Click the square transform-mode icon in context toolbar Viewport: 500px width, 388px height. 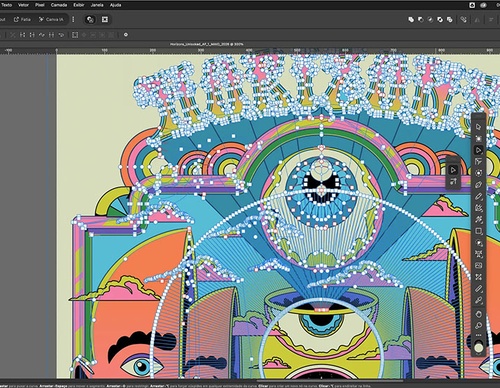[75, 35]
